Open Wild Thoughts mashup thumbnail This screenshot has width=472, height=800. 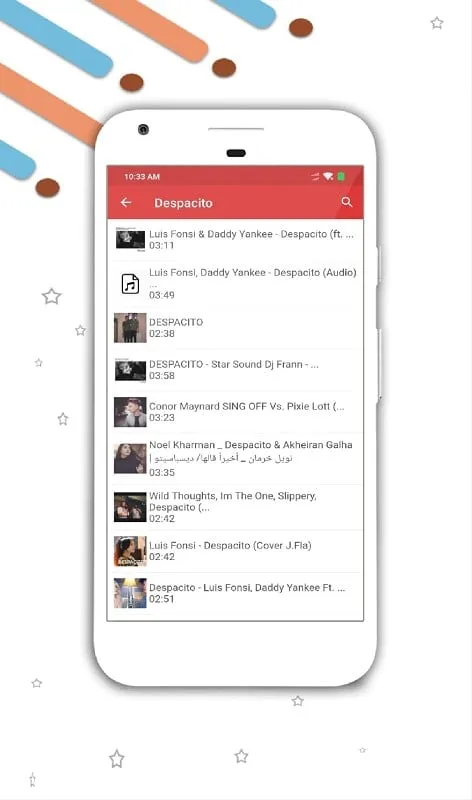(x=130, y=507)
